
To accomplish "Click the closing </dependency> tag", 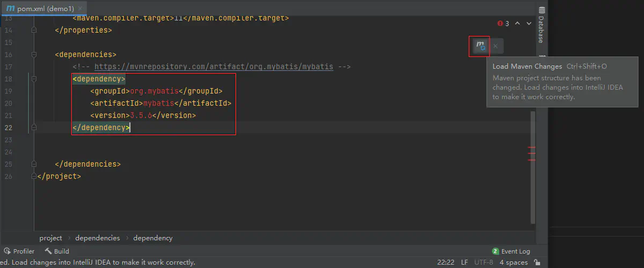I will tap(101, 128).
